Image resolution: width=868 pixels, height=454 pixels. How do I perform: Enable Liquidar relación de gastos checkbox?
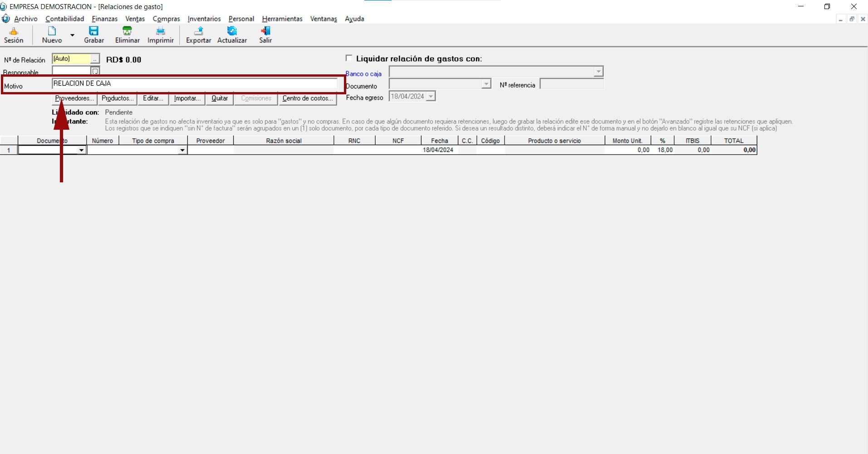click(x=349, y=58)
